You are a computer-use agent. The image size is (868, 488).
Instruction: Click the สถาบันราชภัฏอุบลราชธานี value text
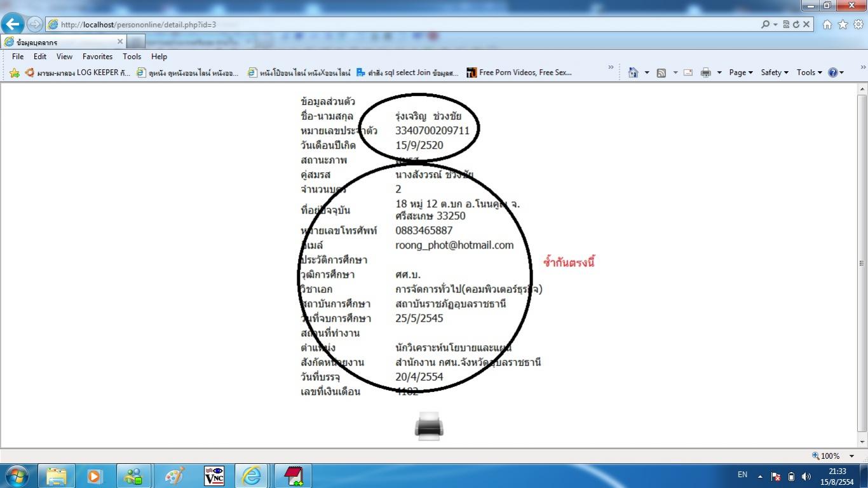(451, 304)
